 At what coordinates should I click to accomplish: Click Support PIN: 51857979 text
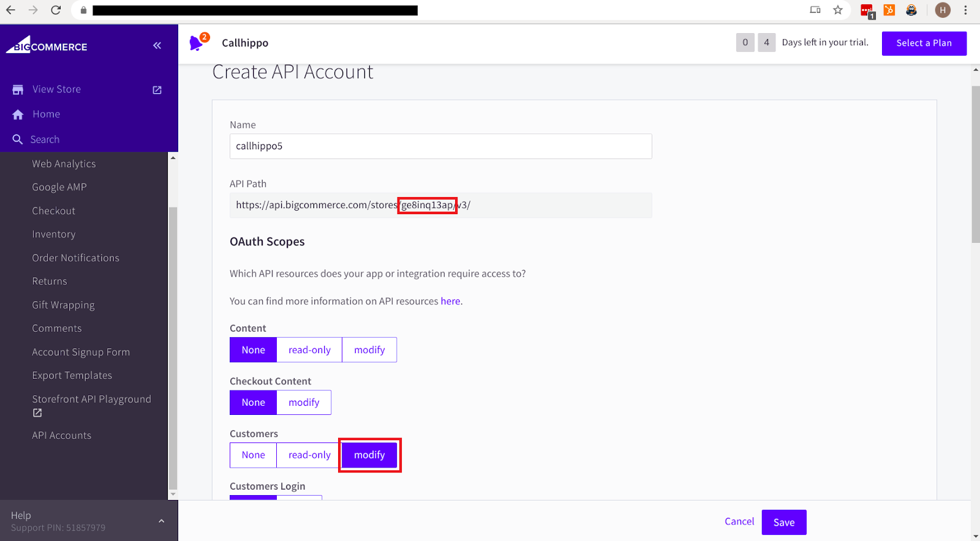pos(58,528)
